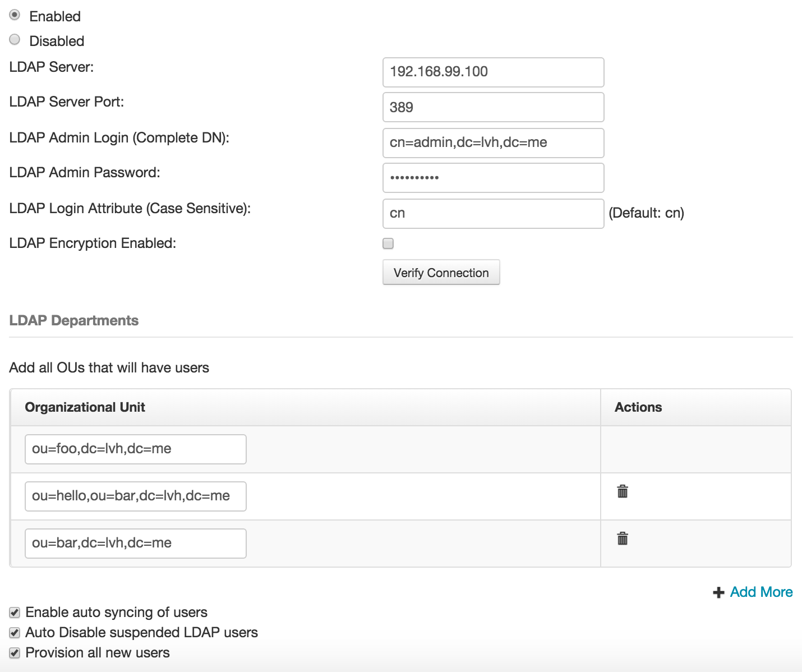Viewport: 802px width, 672px height.
Task: Click the Organizational Unit column header
Action: 85,407
